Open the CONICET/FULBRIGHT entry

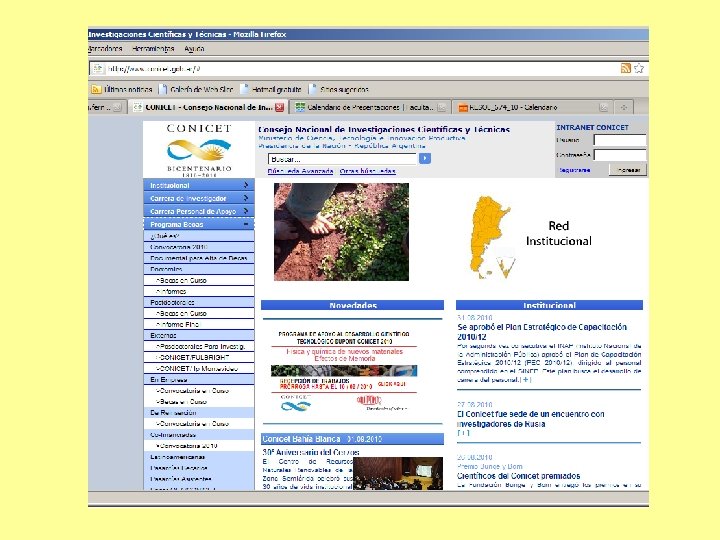[x=198, y=358]
